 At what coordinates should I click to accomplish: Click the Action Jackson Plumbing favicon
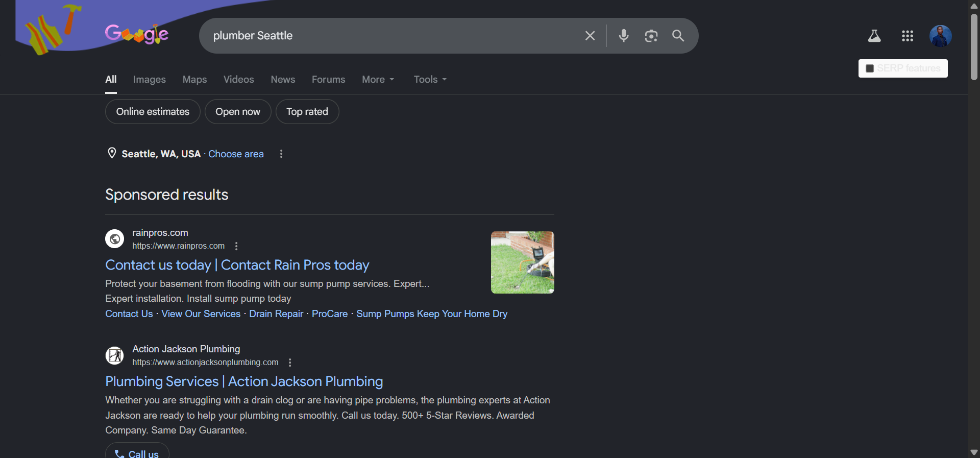(x=115, y=355)
